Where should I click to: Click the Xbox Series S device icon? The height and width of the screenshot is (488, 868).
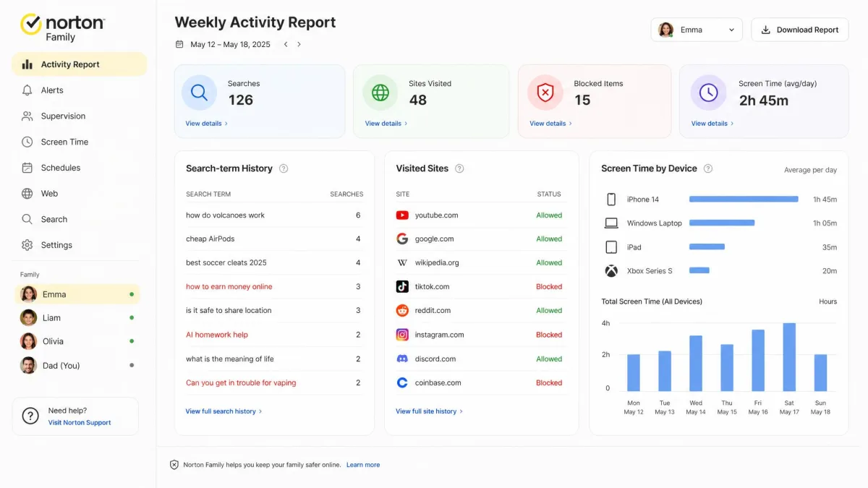coord(611,271)
